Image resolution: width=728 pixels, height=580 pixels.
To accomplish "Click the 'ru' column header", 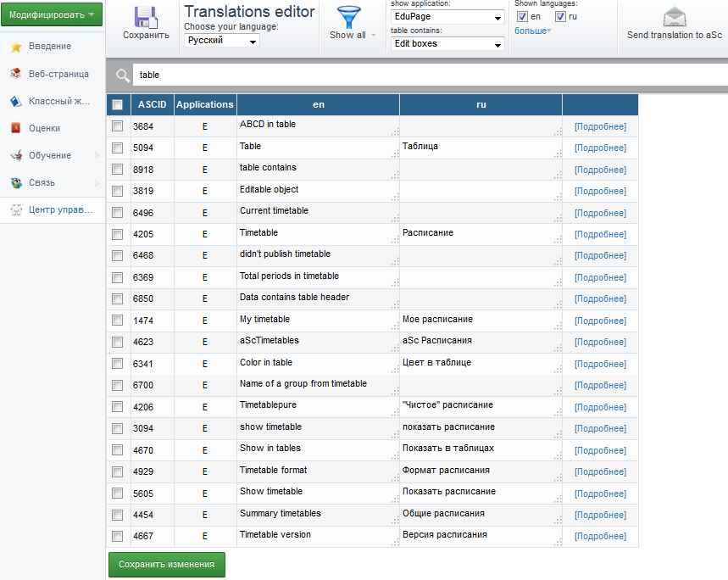I will point(481,104).
